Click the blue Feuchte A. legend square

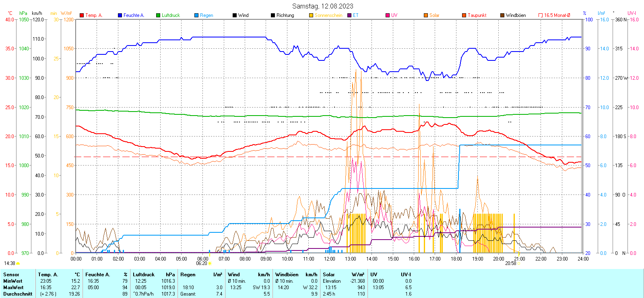(120, 15)
